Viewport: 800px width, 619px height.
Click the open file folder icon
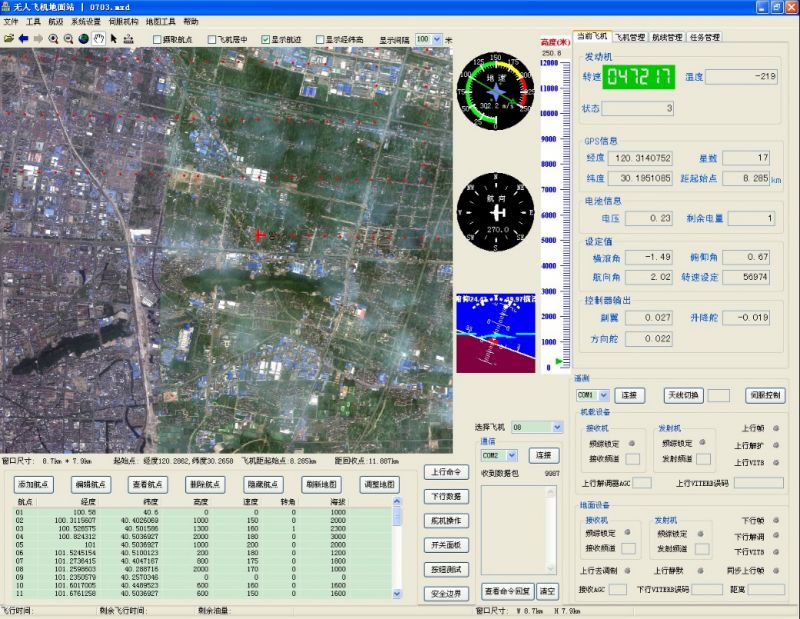click(9, 39)
